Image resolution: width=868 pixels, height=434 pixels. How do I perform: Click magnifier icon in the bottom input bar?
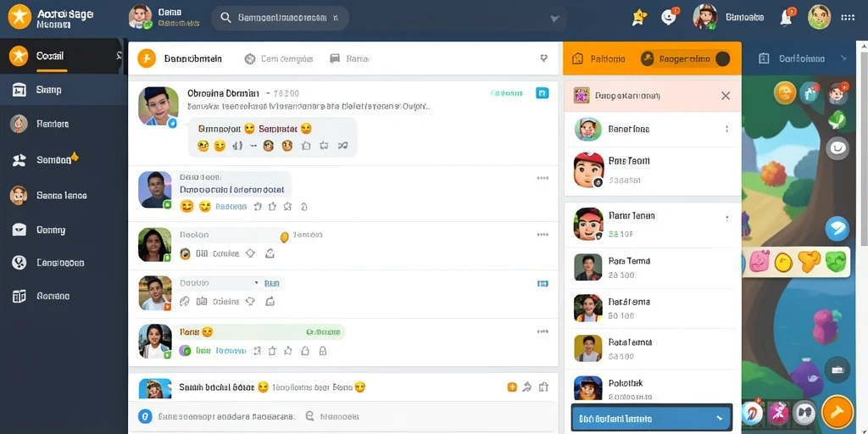[310, 416]
